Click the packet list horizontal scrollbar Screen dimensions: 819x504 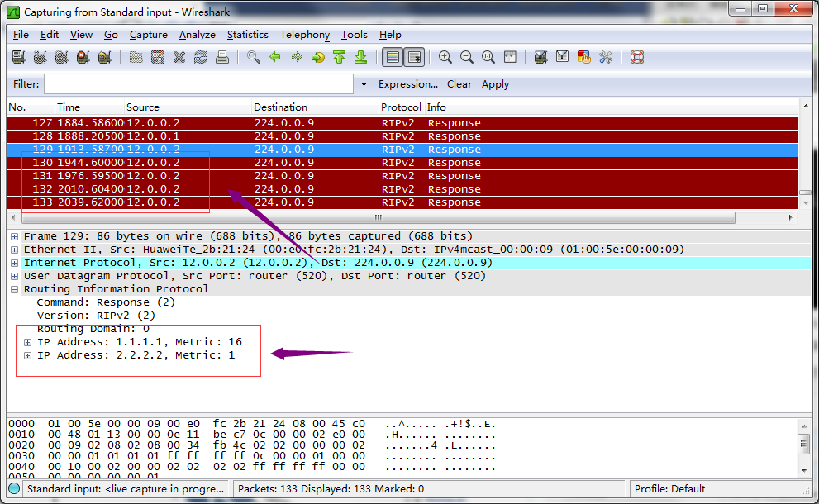pyautogui.click(x=379, y=217)
